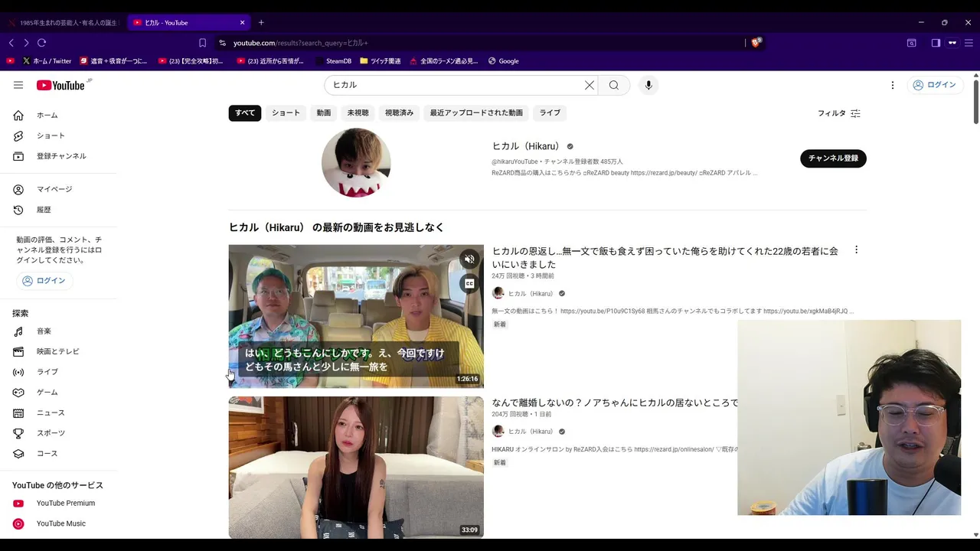
Task: Play the ヒカルの恩返し video thumbnail
Action: 356,316
